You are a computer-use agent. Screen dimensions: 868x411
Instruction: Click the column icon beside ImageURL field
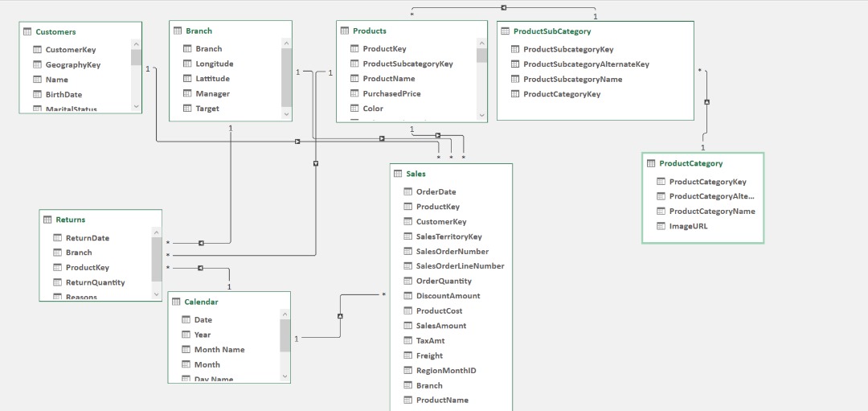(x=661, y=226)
